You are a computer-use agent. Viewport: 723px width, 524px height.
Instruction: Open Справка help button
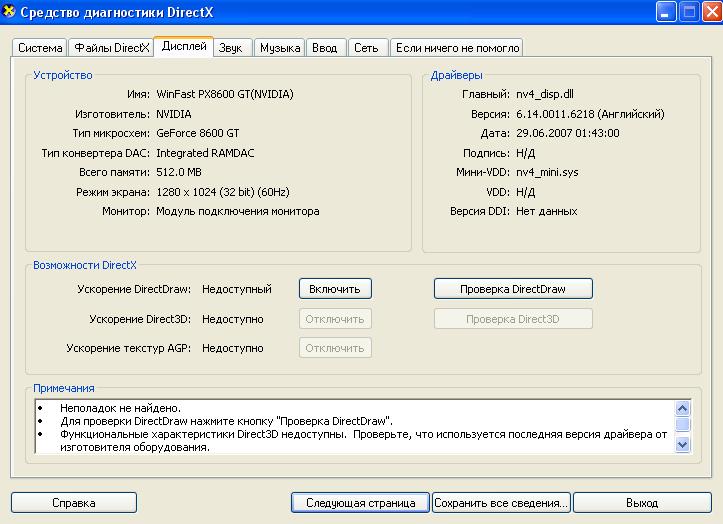pyautogui.click(x=73, y=503)
